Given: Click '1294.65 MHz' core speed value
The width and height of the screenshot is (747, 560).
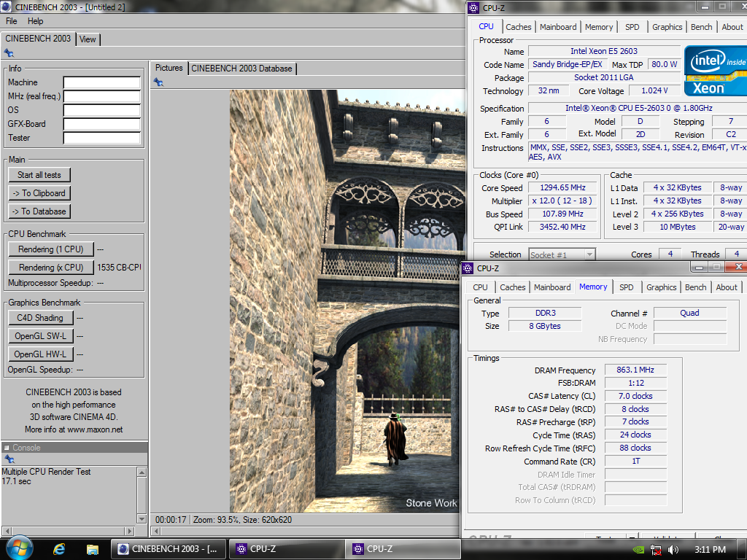Looking at the screenshot, I should [562, 187].
